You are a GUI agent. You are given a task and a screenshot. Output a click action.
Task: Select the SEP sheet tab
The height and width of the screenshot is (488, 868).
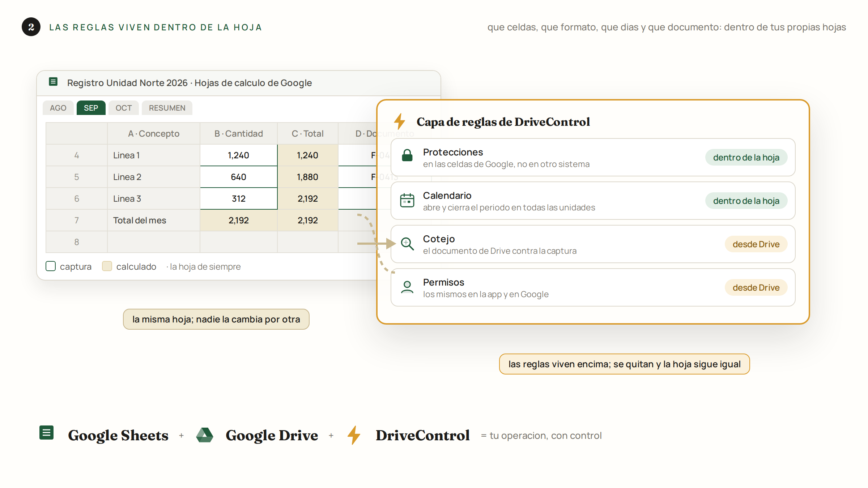click(91, 108)
